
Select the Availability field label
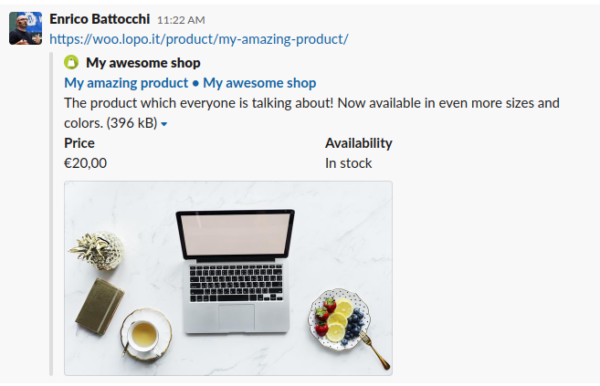[x=359, y=143]
